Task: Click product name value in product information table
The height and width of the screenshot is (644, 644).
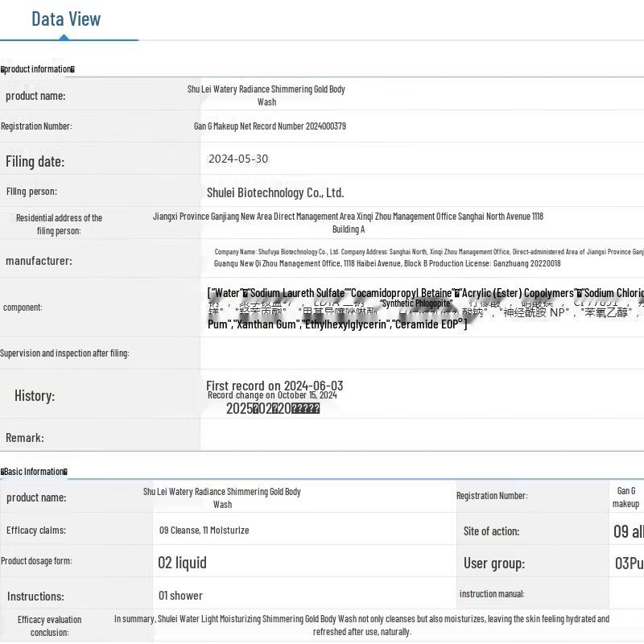Action: coord(266,95)
